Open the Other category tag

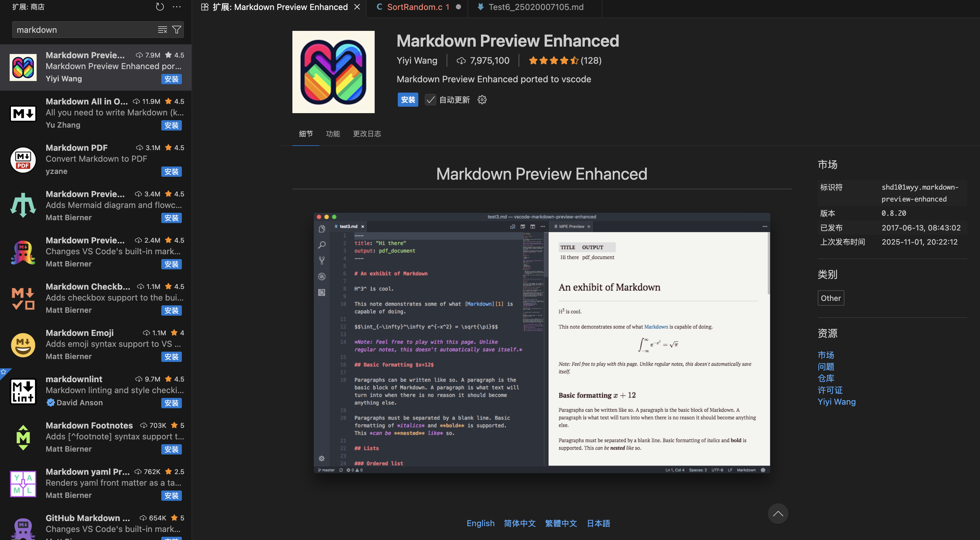(x=831, y=298)
